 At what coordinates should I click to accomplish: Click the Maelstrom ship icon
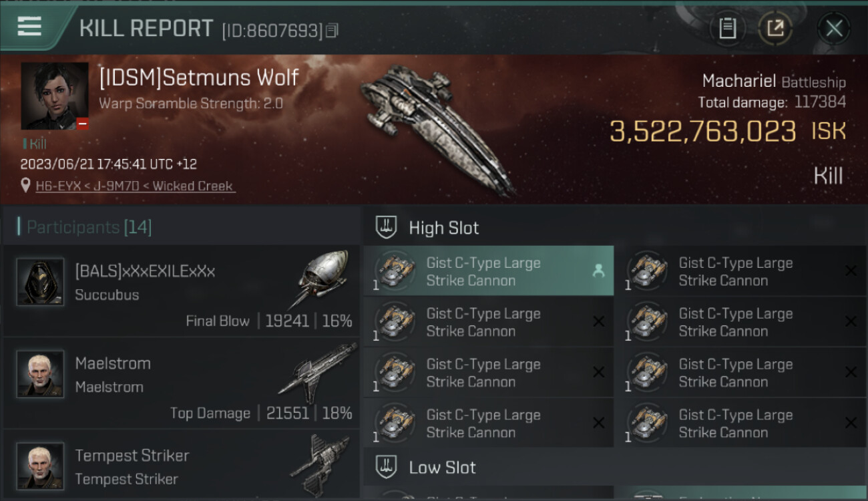pyautogui.click(x=319, y=373)
